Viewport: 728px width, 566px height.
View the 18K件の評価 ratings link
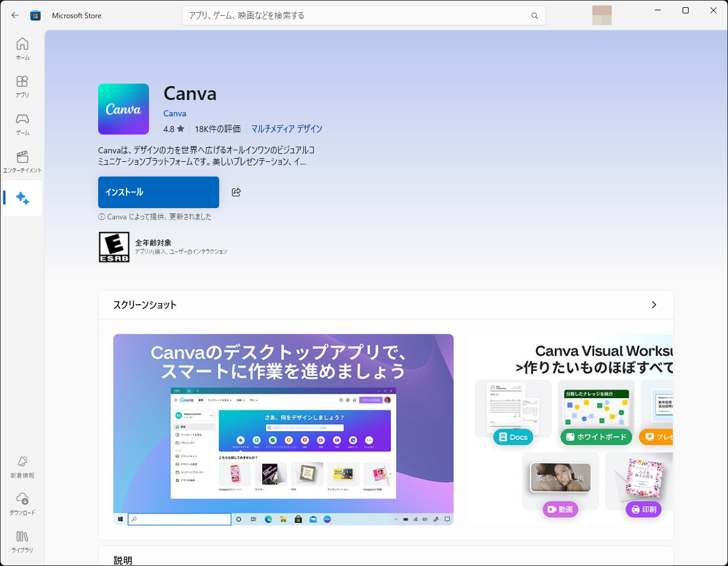(x=217, y=129)
